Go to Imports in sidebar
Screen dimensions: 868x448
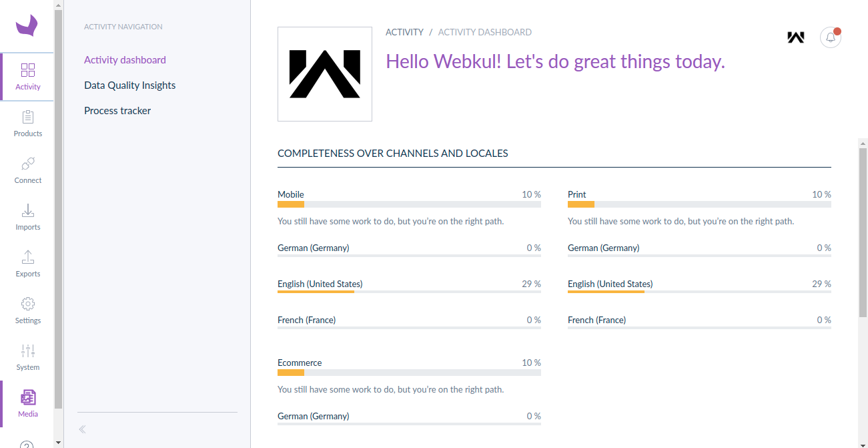click(28, 217)
